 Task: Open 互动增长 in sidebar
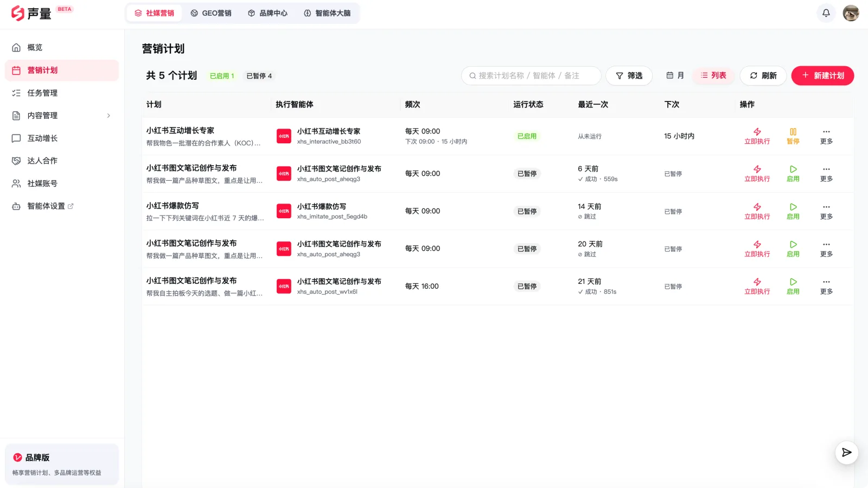pyautogui.click(x=62, y=138)
